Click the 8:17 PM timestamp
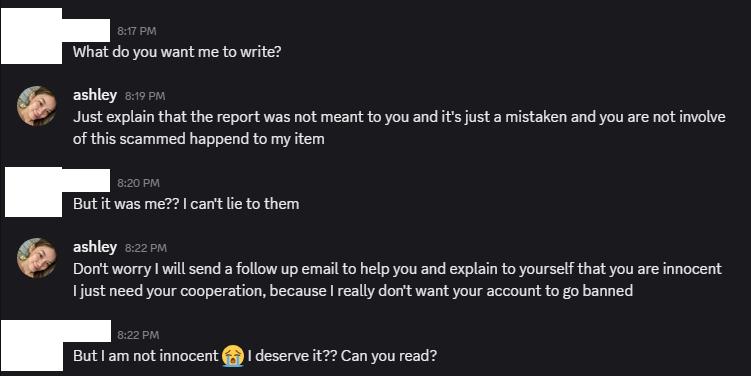 pos(137,31)
